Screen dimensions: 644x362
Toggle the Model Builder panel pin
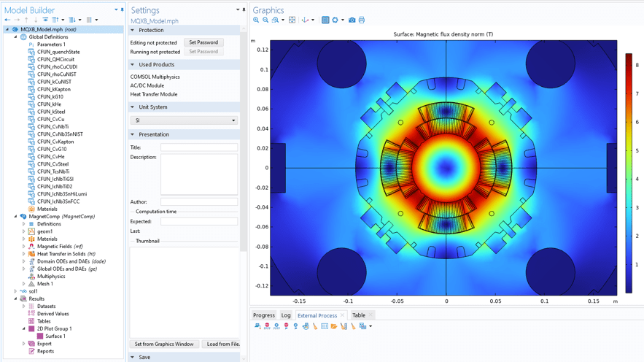[122, 10]
